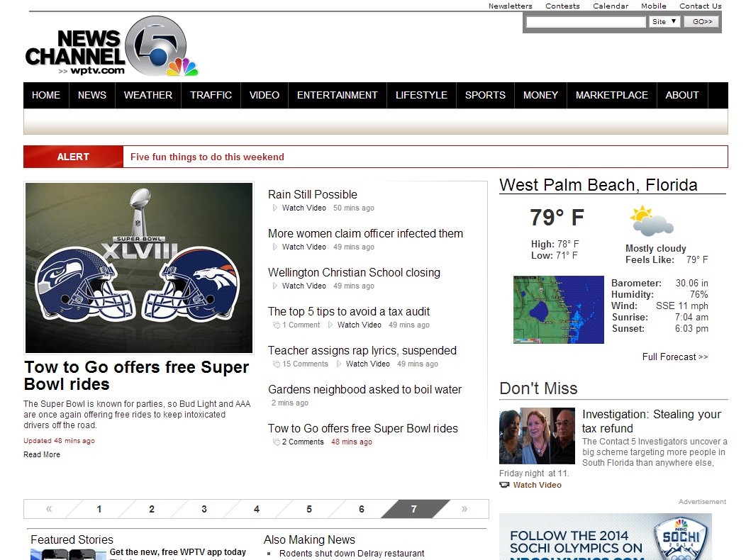Click in the site search text field
Image resolution: width=746 pixels, height=560 pixels.
pos(586,21)
